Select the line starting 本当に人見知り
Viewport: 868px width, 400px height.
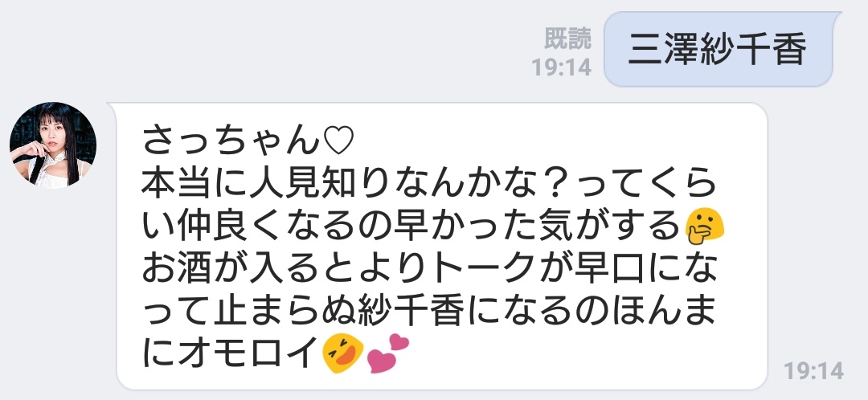[x=429, y=183]
